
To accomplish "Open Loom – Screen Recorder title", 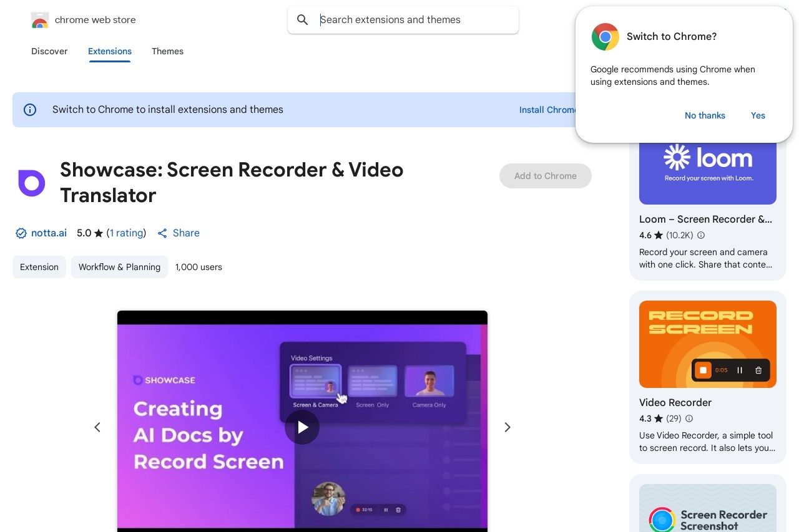I will click(x=705, y=220).
